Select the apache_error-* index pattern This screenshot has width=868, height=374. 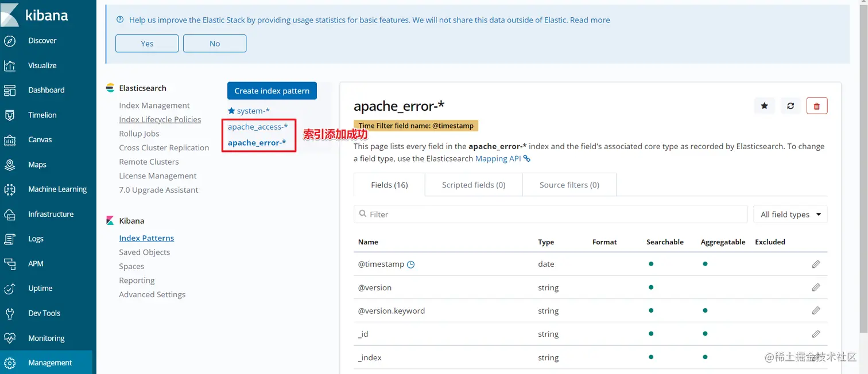pyautogui.click(x=257, y=142)
